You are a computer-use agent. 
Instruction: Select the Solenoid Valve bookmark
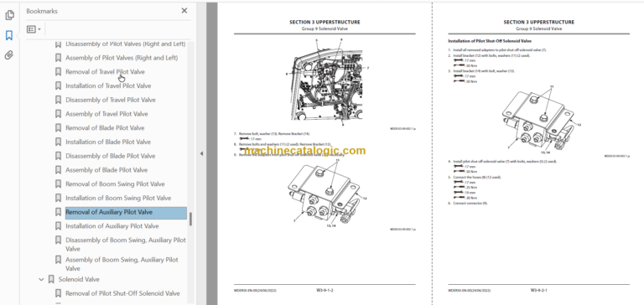[x=79, y=279]
